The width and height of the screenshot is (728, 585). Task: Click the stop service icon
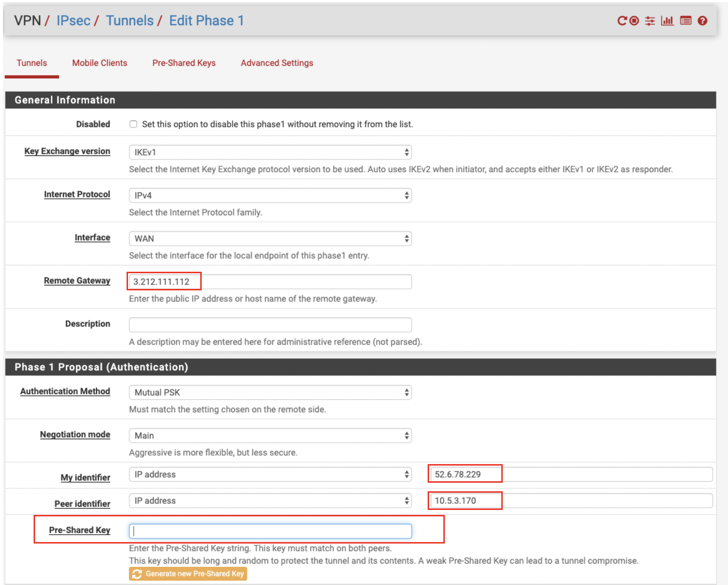click(634, 21)
